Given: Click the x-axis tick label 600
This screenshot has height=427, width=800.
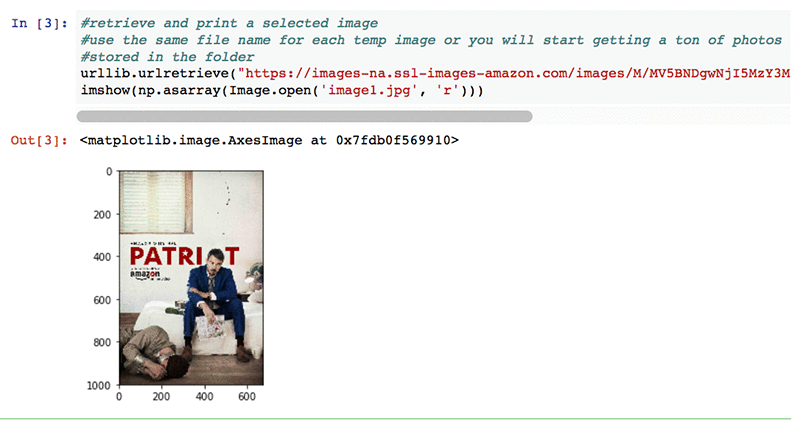Looking at the screenshot, I should coord(247,396).
